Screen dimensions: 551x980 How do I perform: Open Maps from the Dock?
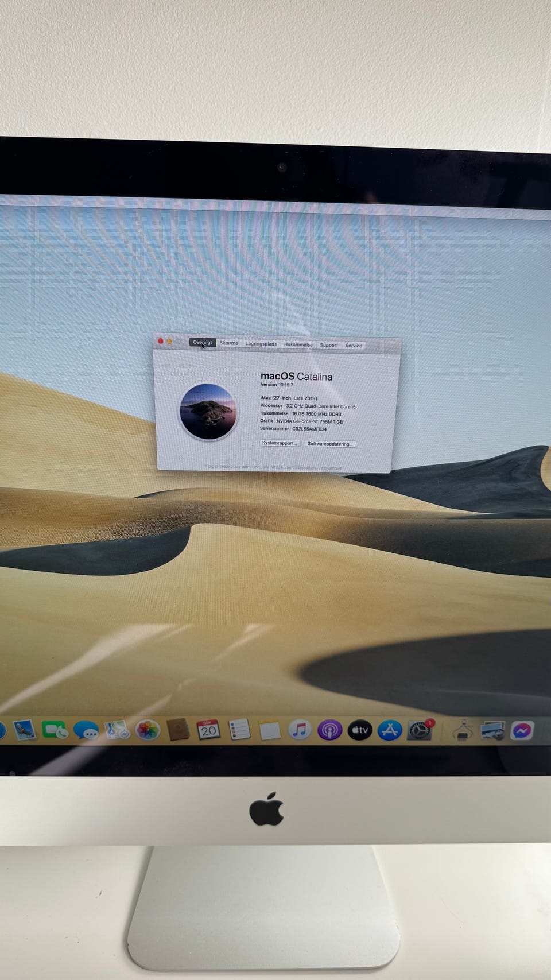tap(117, 730)
